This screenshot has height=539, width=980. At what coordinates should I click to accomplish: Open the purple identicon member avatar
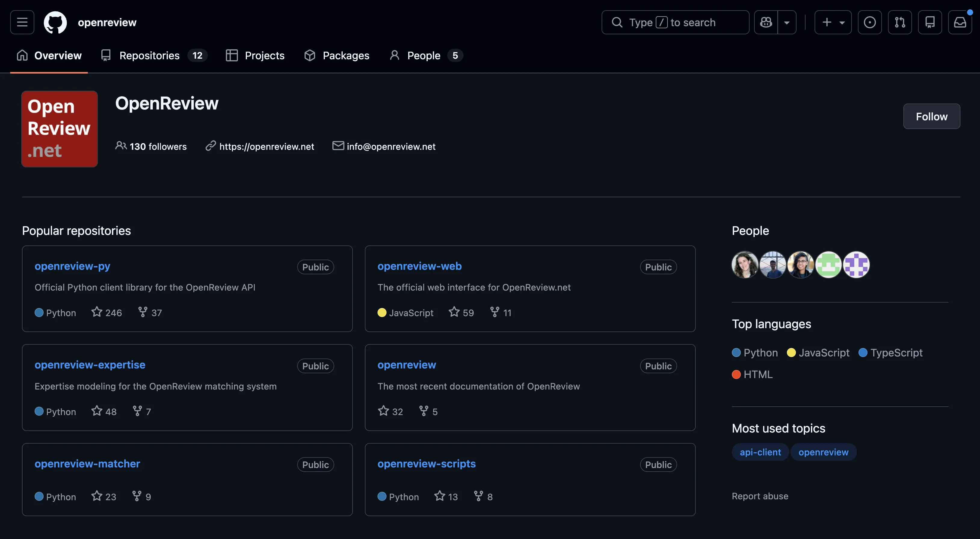(856, 265)
